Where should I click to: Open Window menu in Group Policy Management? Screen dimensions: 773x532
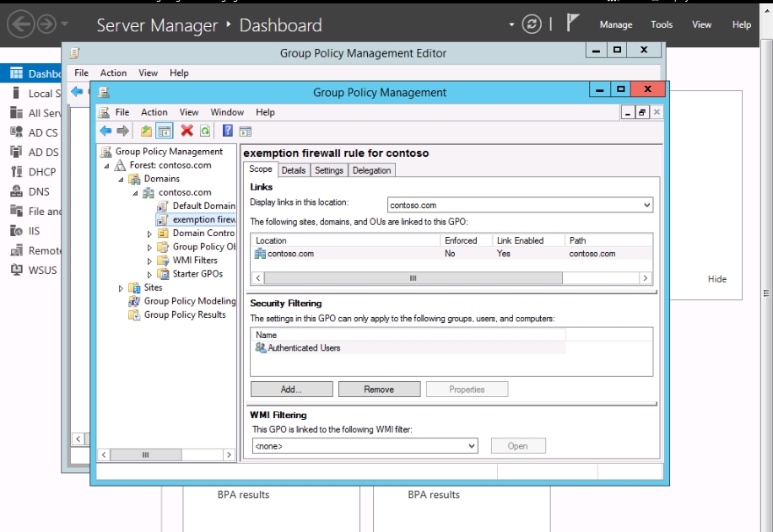coord(227,112)
